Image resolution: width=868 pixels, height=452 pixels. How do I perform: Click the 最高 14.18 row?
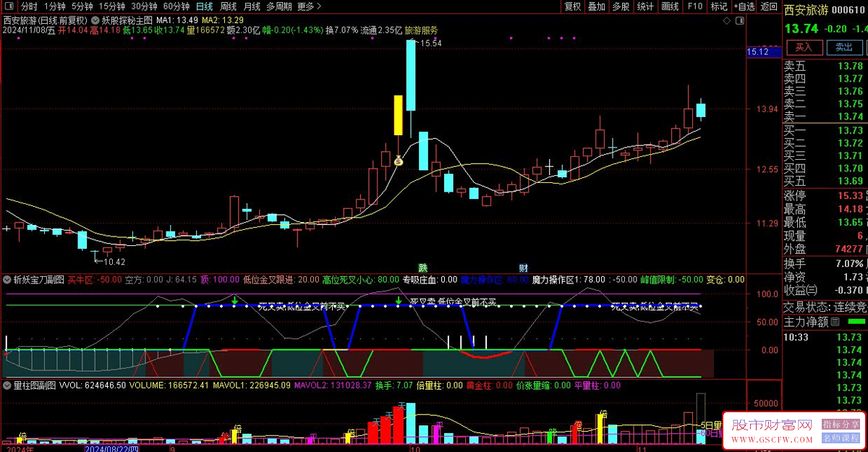825,209
